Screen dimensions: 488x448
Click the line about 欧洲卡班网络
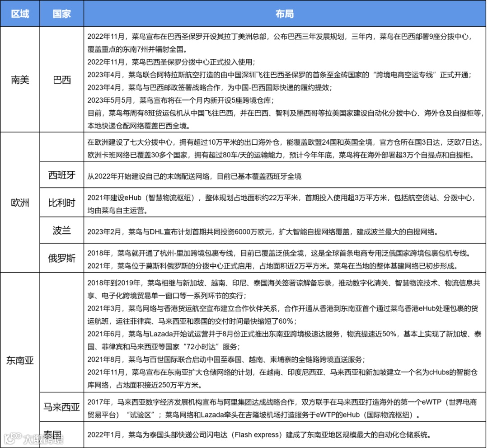[x=281, y=155]
